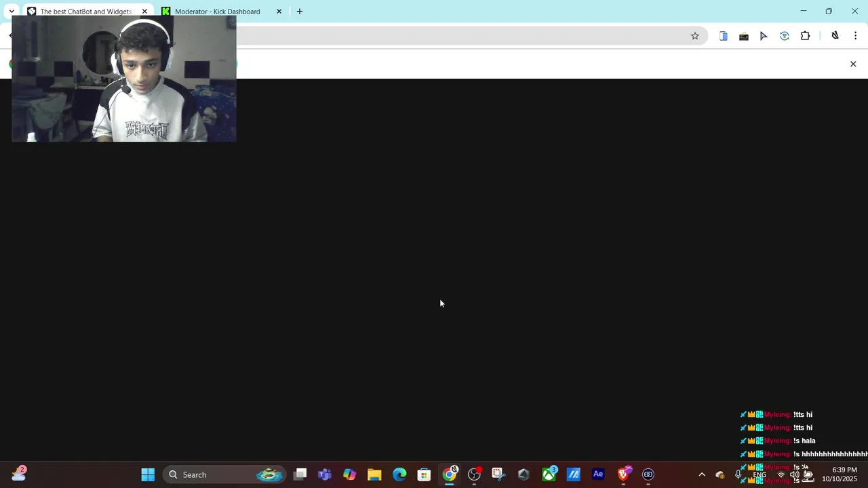This screenshot has height=488, width=868.
Task: Click the chat message '!s hala'
Action: click(x=804, y=441)
